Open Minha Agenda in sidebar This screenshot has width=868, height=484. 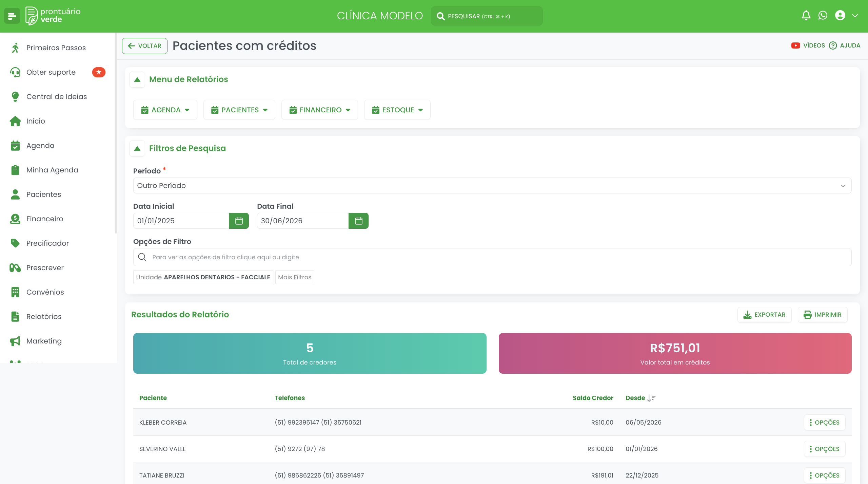[52, 170]
